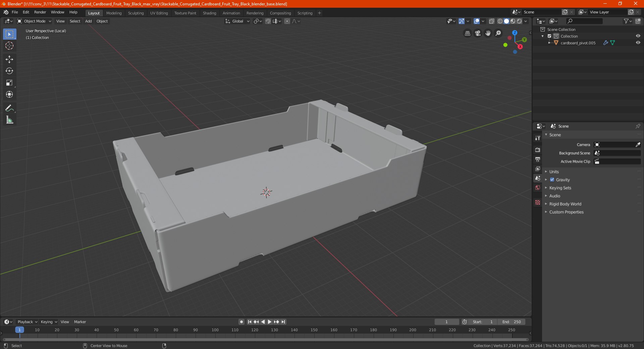The height and width of the screenshot is (349, 644).
Task: Open the Object Mode dropdown
Action: pos(35,21)
